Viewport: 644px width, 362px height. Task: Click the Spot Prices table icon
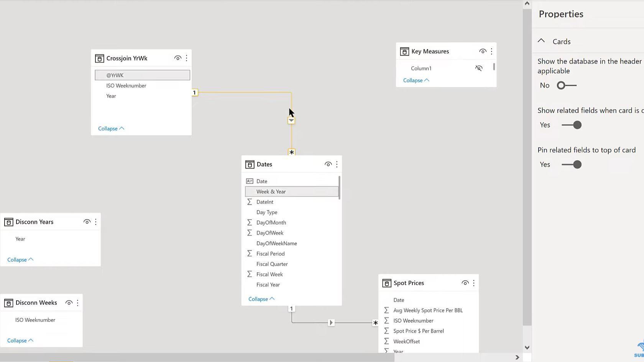(387, 283)
